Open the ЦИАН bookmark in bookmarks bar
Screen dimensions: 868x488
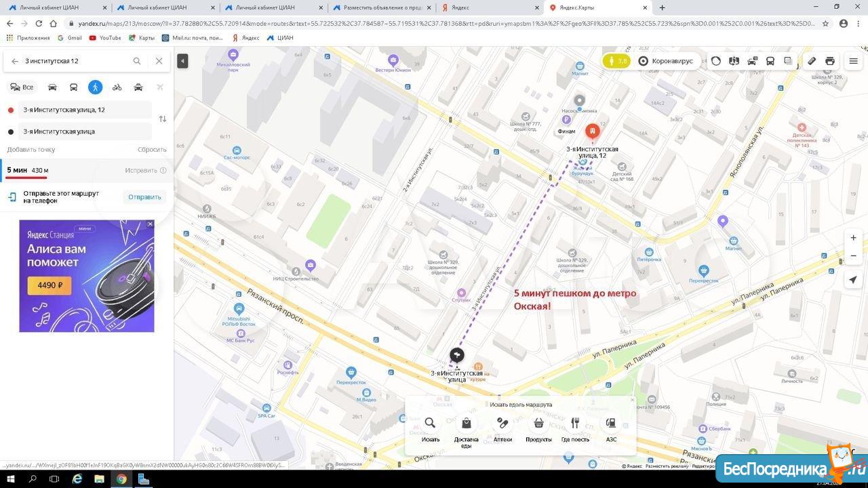pyautogui.click(x=280, y=38)
